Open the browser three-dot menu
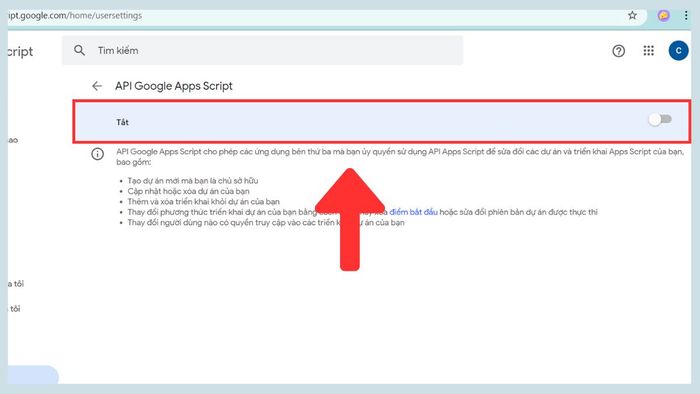The width and height of the screenshot is (700, 394). (x=686, y=16)
